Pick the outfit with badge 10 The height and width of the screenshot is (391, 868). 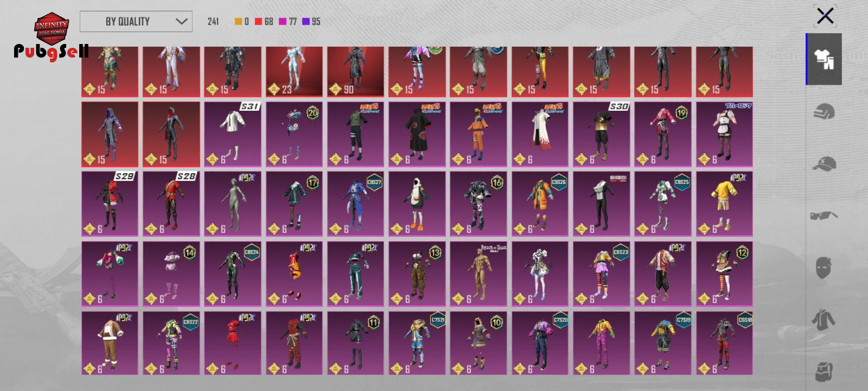coord(478,343)
